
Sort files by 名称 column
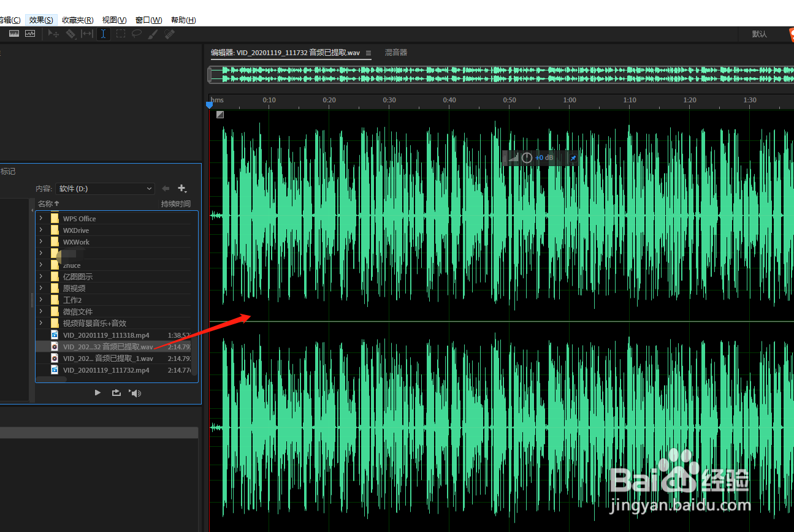(49, 204)
